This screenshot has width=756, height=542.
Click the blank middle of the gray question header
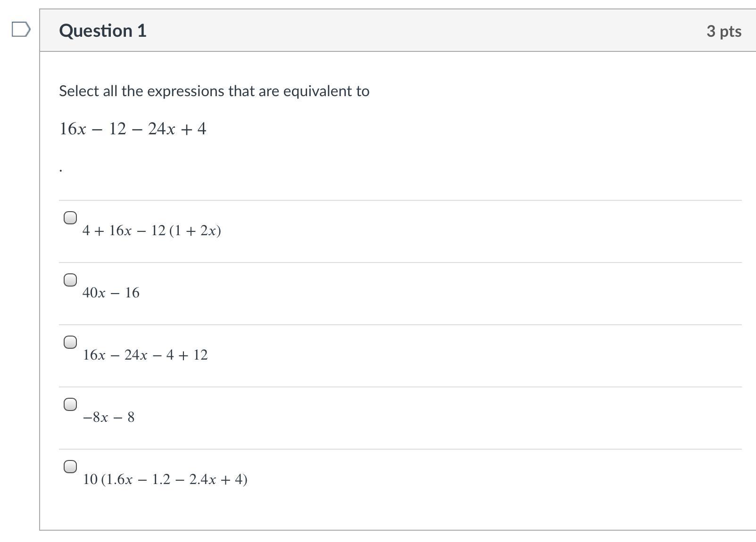[424, 31]
